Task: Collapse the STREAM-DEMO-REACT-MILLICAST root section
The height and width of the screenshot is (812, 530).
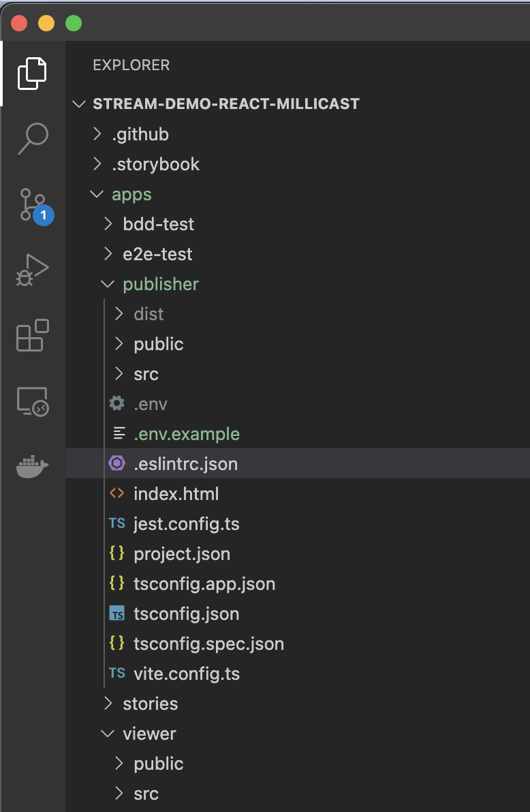Action: tap(79, 104)
